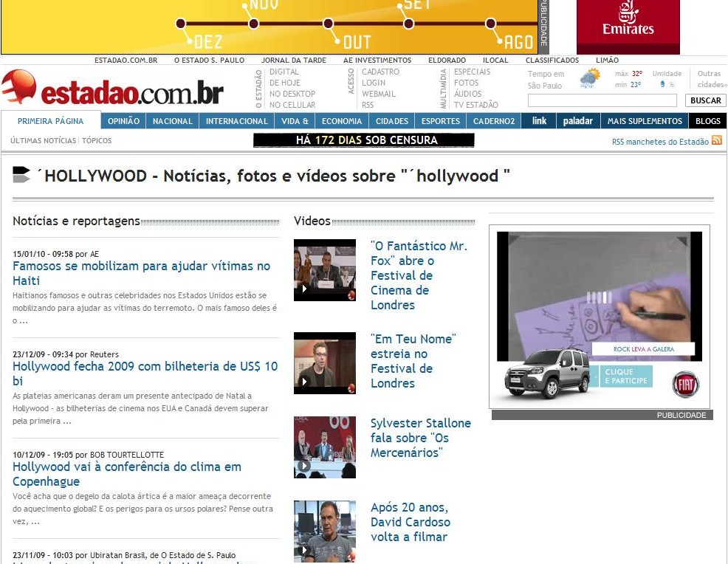This screenshot has height=564, width=728.
Task: Open the link supplement tab
Action: (x=539, y=121)
